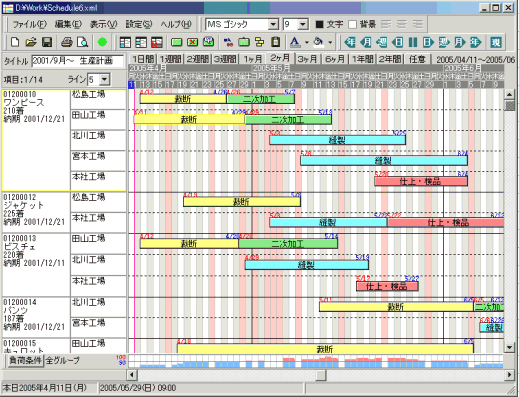519x397 pixels.
Task: Save the schedule with floppy disk icon
Action: [47, 42]
